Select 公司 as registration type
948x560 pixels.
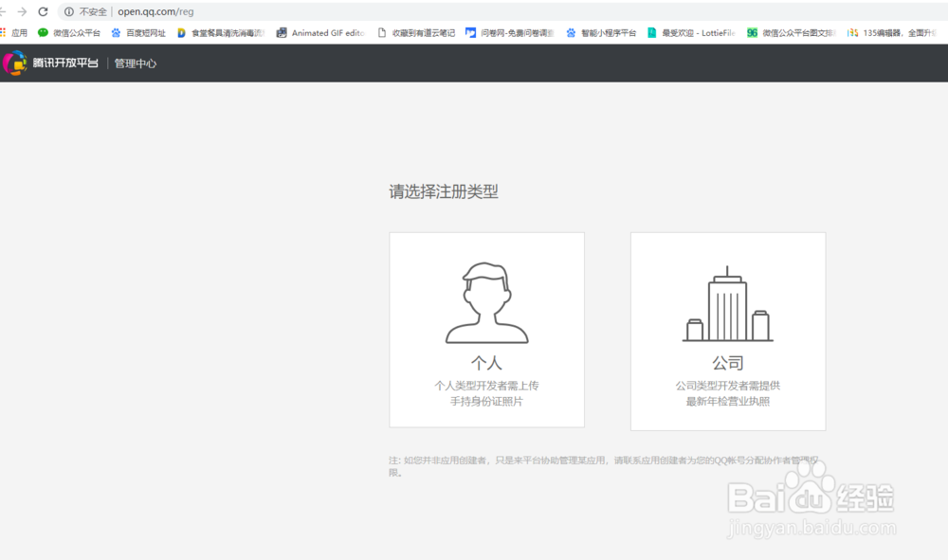click(727, 331)
